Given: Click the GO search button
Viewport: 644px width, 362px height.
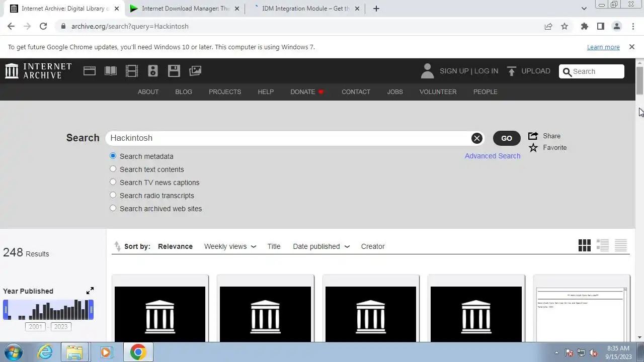Looking at the screenshot, I should point(507,138).
